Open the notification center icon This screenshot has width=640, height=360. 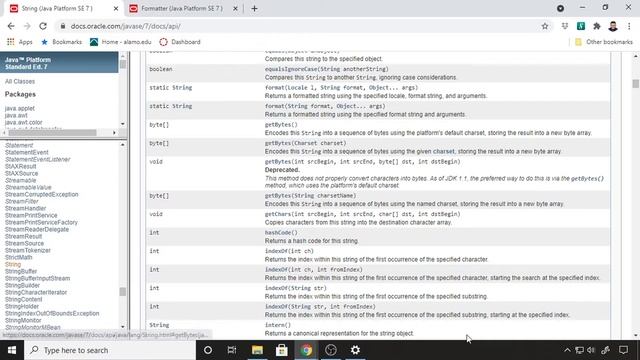(x=623, y=350)
